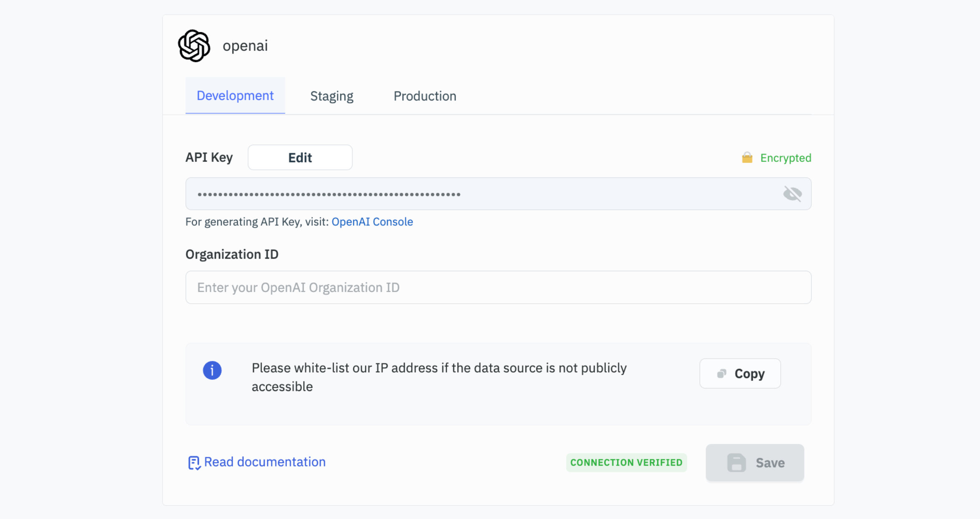Open the Production environment tab
980x519 pixels.
click(425, 96)
